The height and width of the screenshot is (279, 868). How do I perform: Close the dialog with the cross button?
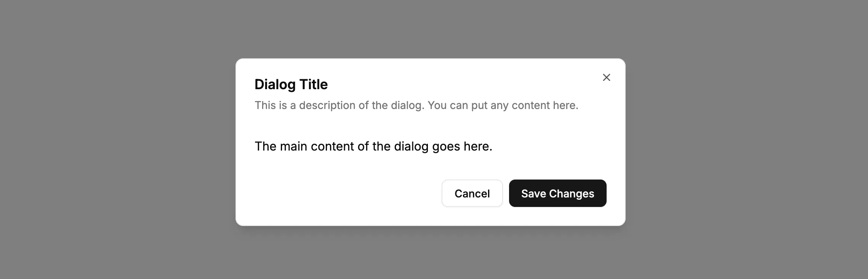606,77
